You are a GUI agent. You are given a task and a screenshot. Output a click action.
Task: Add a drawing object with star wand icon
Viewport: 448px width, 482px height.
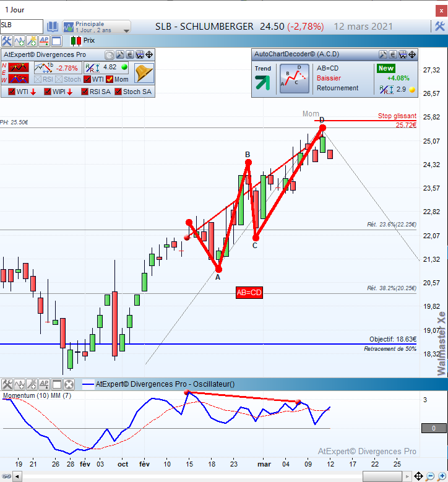(32, 41)
